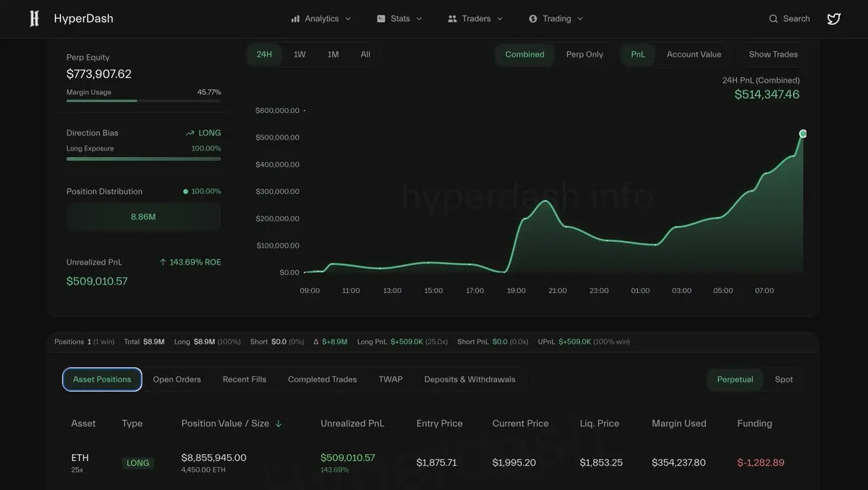Expand the Traders dropdown chevron
Screen dimensions: 868x490
click(x=500, y=19)
